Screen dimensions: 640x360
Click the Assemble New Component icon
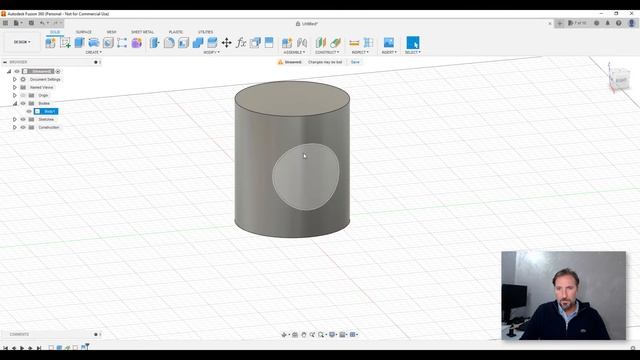coord(287,43)
